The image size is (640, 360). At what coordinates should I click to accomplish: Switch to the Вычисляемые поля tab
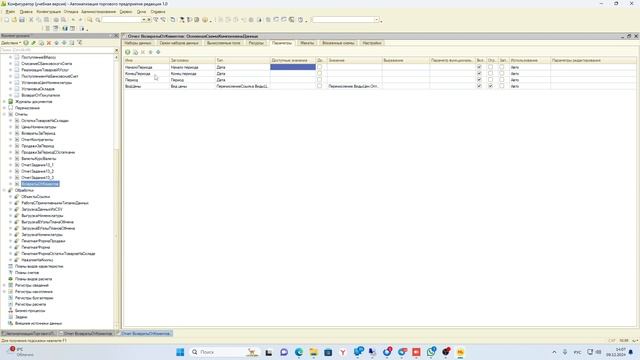(223, 43)
